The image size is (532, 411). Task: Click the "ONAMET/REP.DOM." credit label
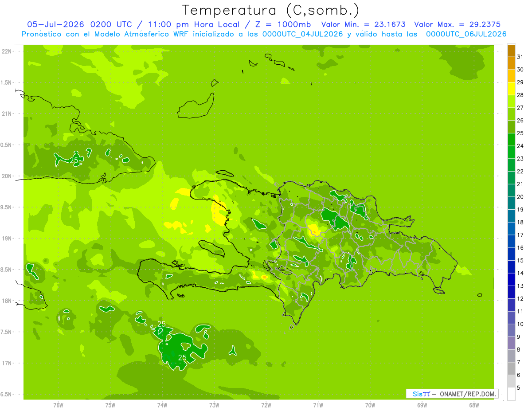(468, 394)
